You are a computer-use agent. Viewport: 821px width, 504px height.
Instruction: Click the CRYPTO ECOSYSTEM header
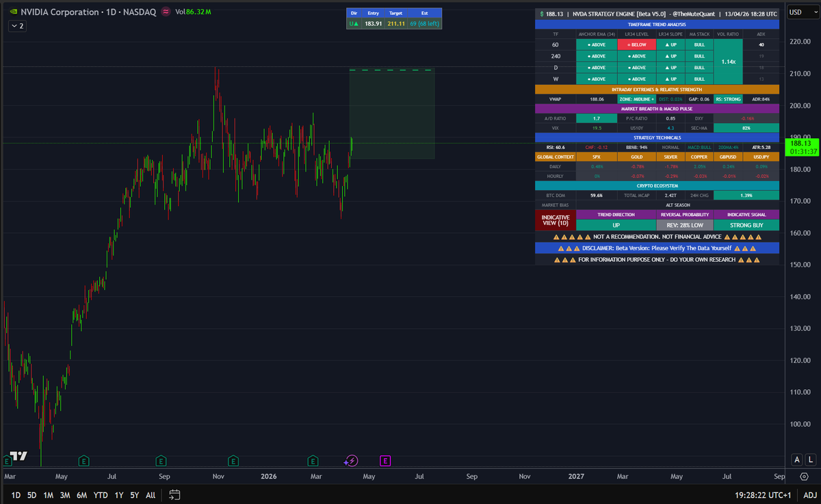coord(657,185)
